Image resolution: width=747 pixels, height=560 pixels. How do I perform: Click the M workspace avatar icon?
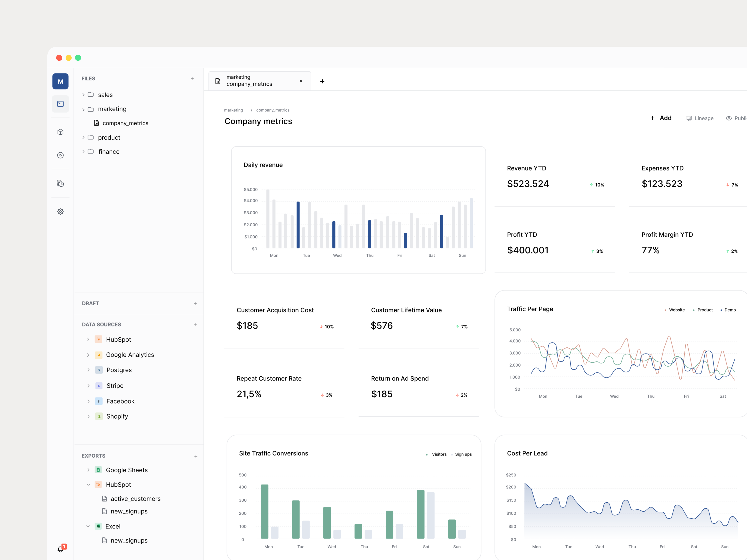point(60,81)
